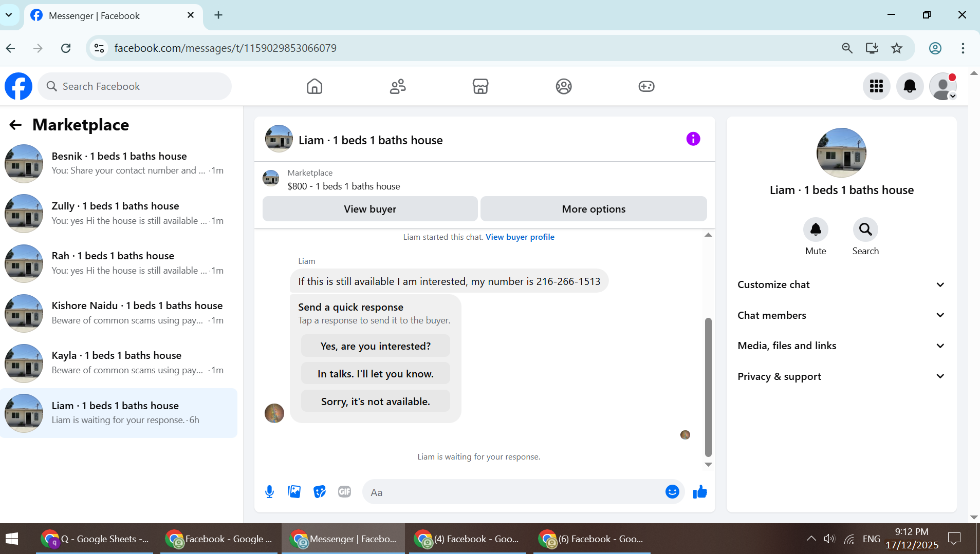Show hidden system tray icons chevron
This screenshot has height=554, width=980.
(x=811, y=539)
